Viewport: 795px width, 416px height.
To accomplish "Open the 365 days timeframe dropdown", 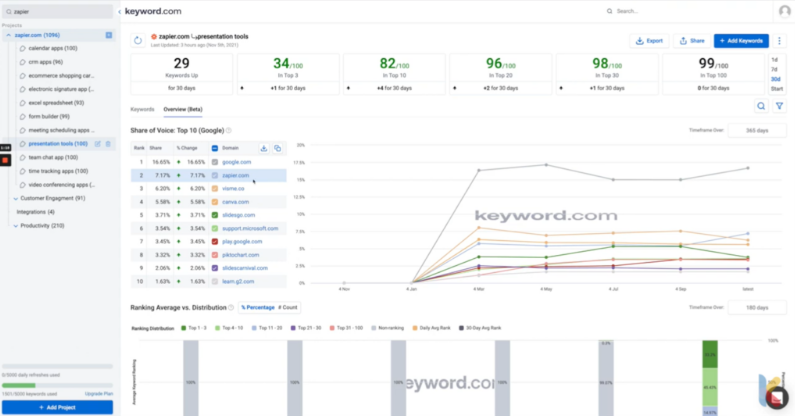I will click(x=757, y=130).
